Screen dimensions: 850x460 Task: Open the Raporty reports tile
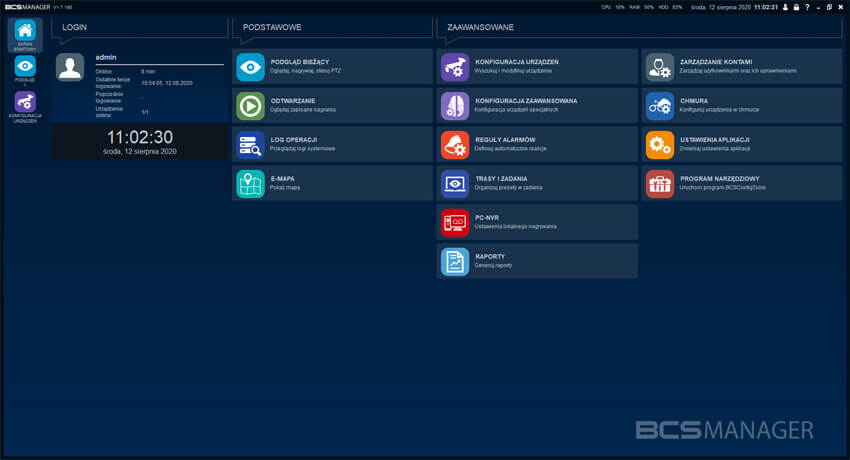coord(537,262)
